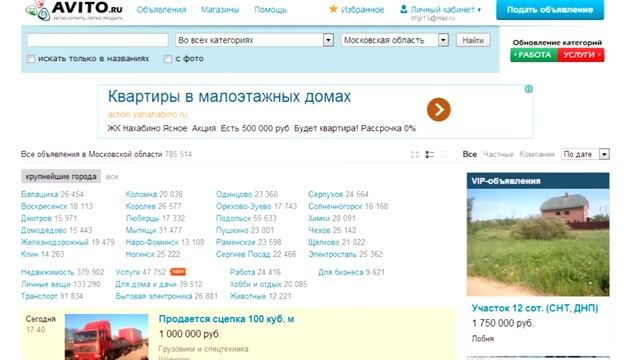Viewport: 640px width, 360px height.
Task: Open the Клин city link
Action: coord(30,254)
